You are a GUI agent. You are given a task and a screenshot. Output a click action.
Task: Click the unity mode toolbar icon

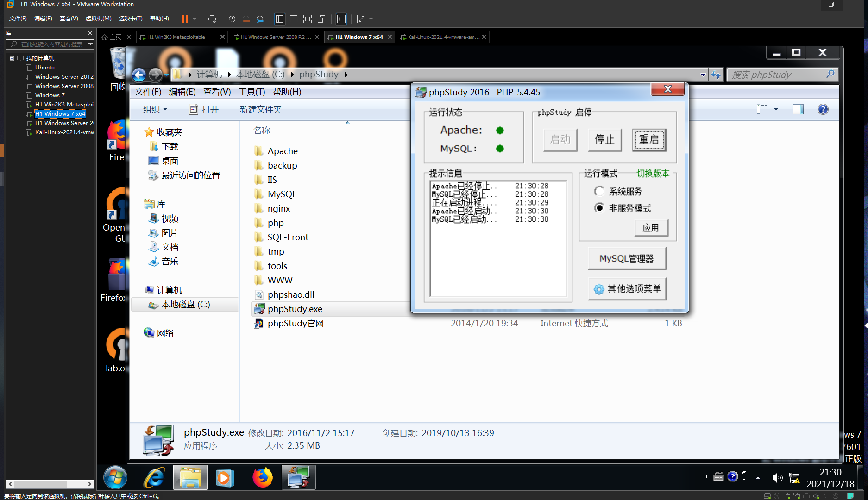(321, 19)
